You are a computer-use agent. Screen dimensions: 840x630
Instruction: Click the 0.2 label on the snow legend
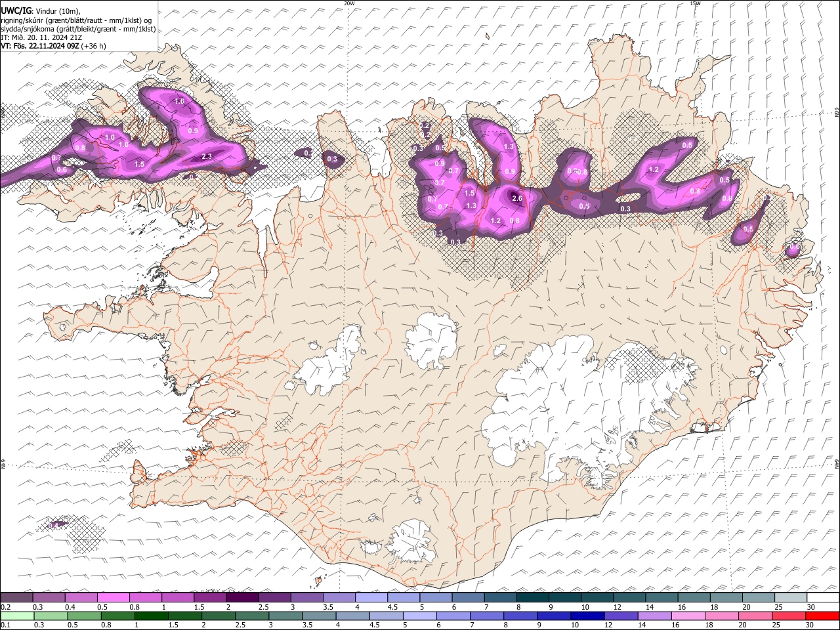(x=6, y=607)
